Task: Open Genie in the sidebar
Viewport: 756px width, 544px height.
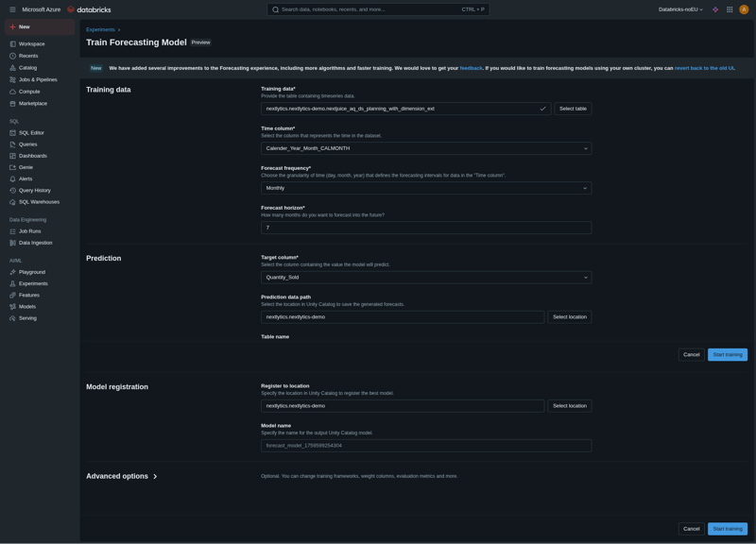Action: [x=26, y=167]
